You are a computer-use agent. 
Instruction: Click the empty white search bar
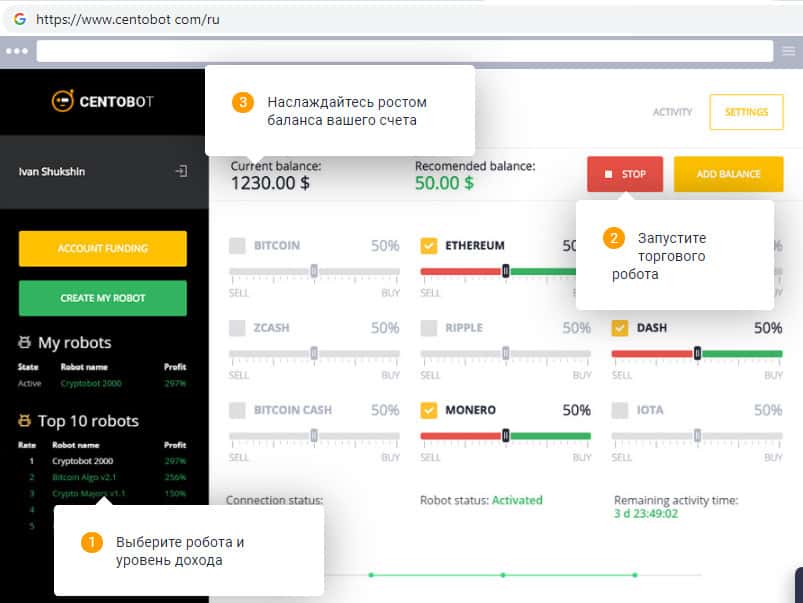[x=405, y=51]
